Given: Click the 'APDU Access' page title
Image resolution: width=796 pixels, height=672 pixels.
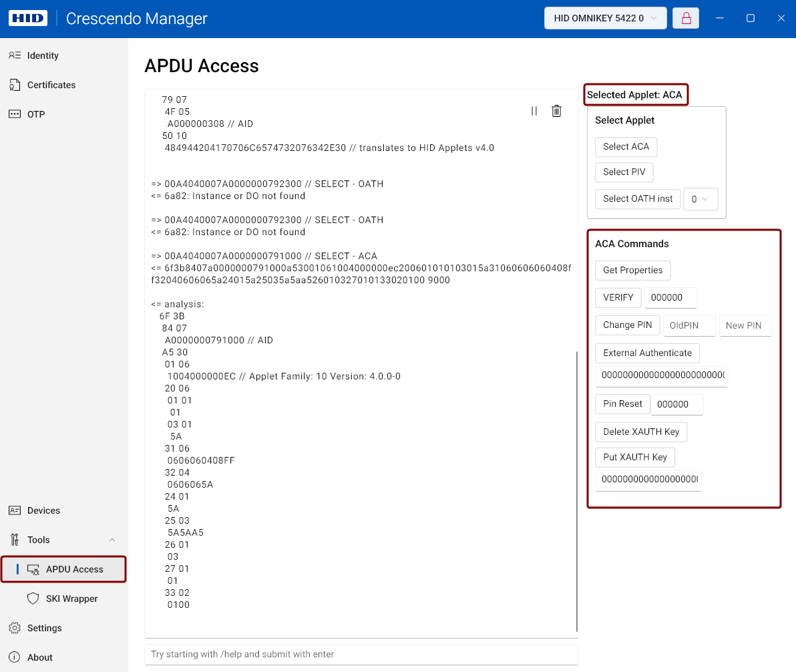Looking at the screenshot, I should (202, 66).
